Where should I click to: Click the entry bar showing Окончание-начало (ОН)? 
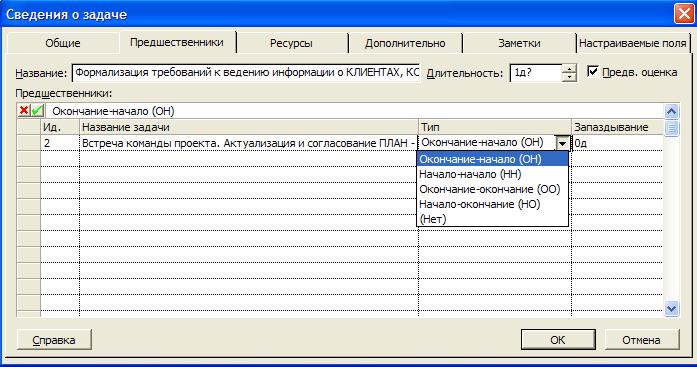pos(355,111)
